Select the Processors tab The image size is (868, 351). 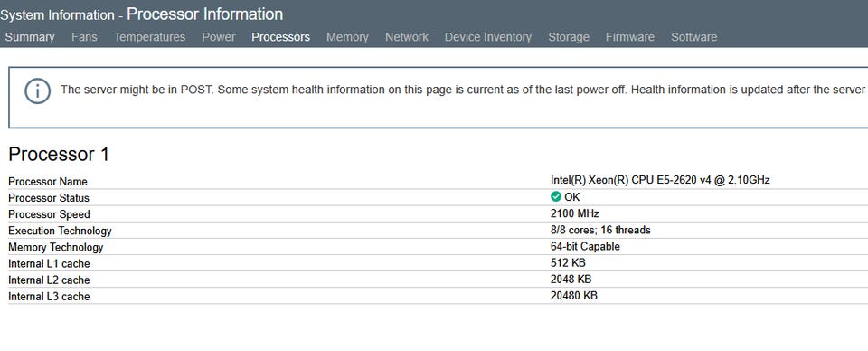point(280,37)
